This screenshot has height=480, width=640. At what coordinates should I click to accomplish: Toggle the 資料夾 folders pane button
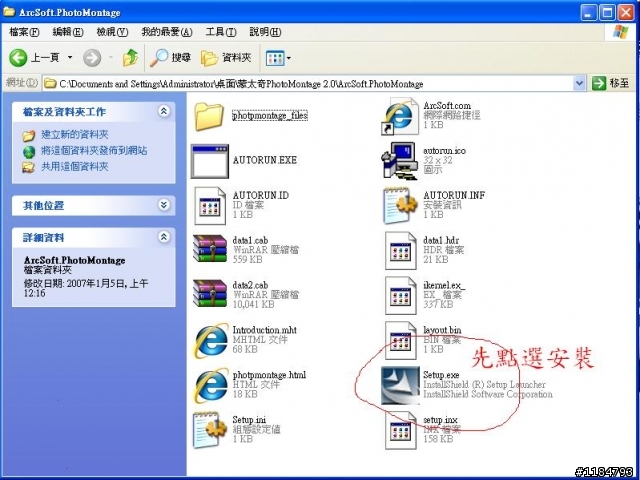click(x=226, y=58)
